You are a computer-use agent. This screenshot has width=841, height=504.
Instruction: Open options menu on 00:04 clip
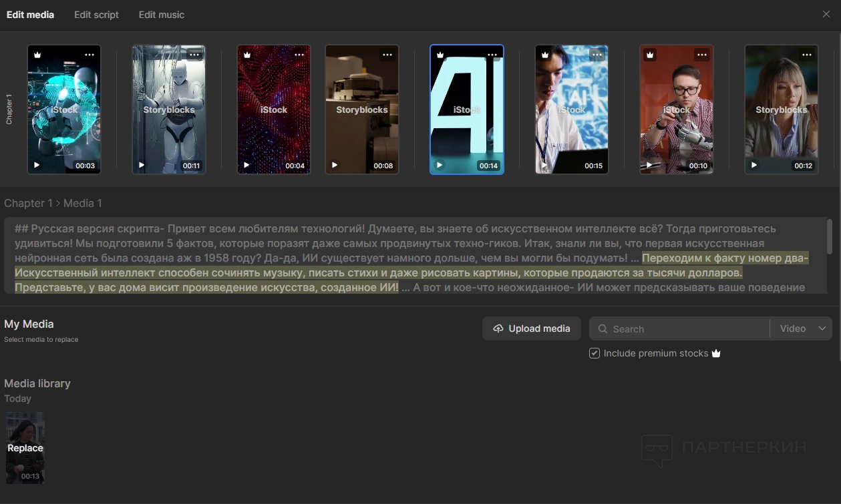click(x=299, y=55)
